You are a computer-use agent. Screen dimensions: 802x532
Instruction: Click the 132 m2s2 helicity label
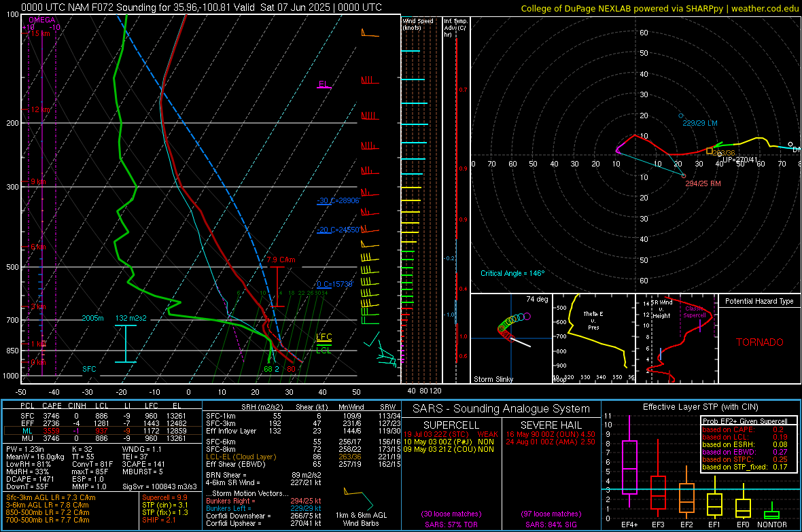click(130, 318)
